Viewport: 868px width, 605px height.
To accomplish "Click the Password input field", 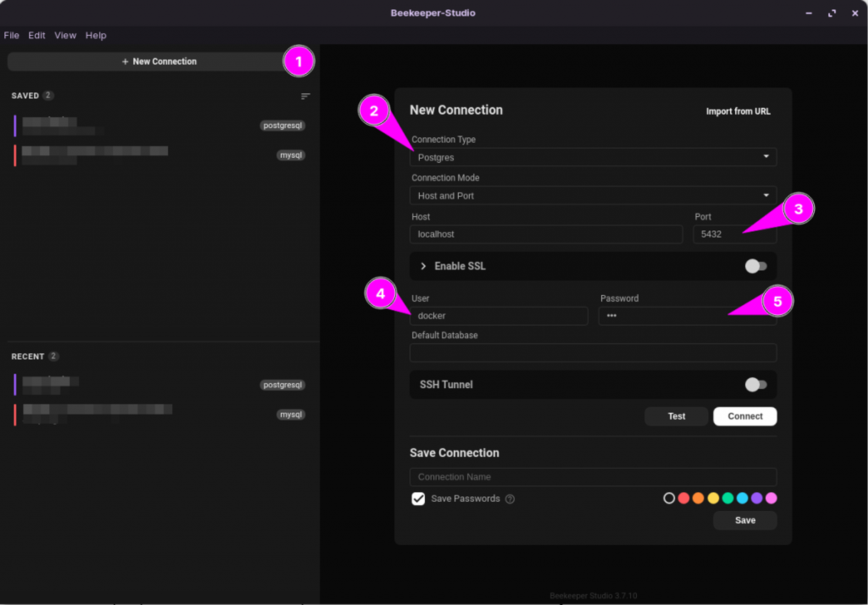I will point(687,316).
